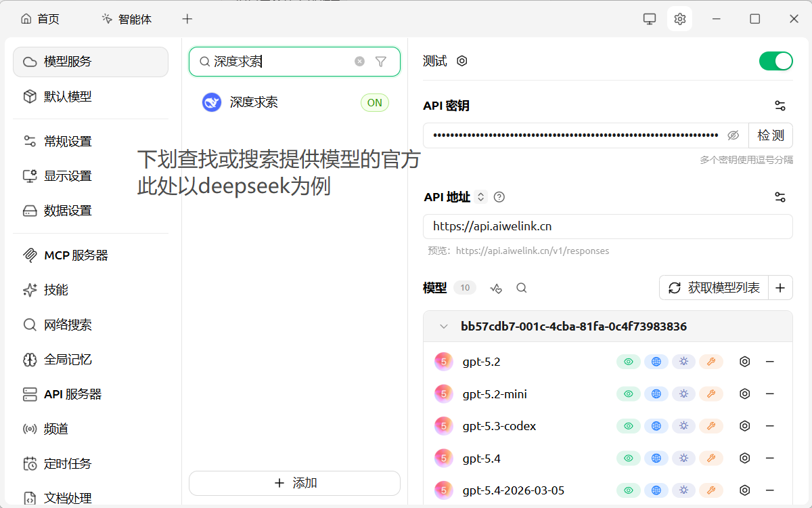Click the API address field with api.aiwelink.cn
The width and height of the screenshot is (812, 508).
[x=608, y=226]
